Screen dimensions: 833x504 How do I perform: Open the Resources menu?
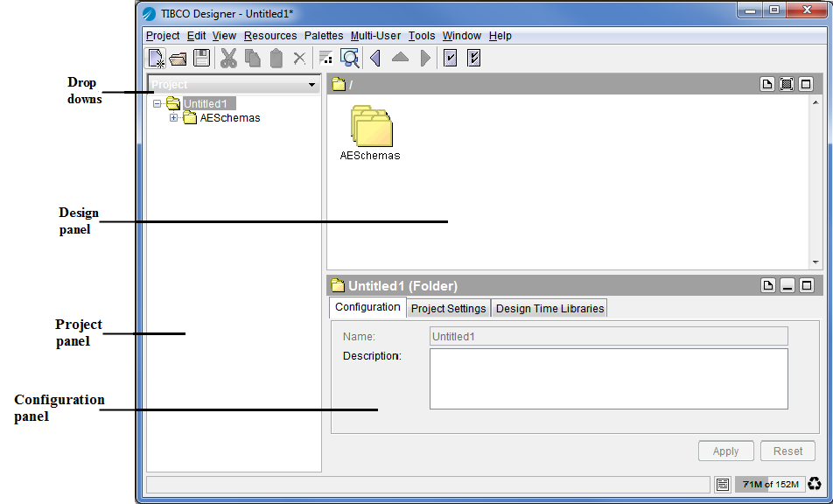click(x=270, y=36)
